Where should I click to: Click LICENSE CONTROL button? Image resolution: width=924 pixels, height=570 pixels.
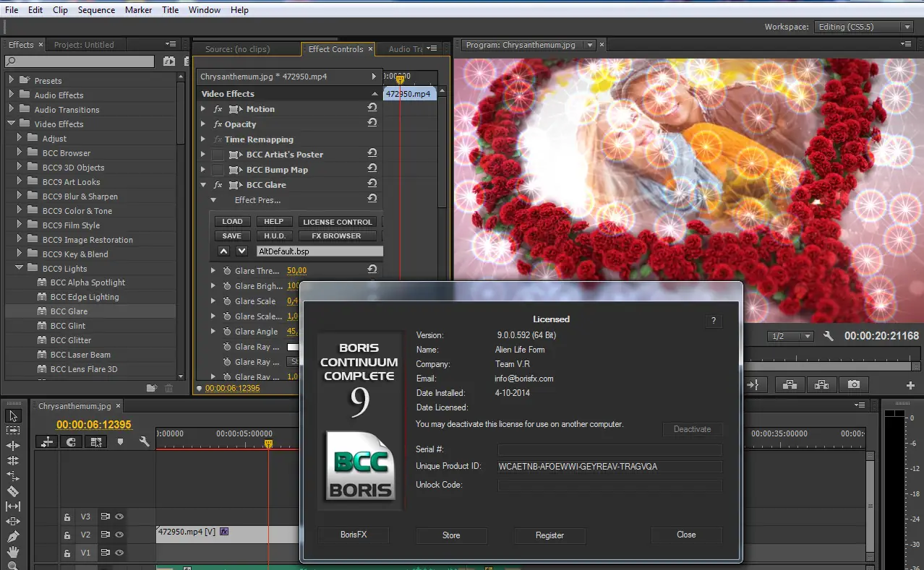[337, 222]
